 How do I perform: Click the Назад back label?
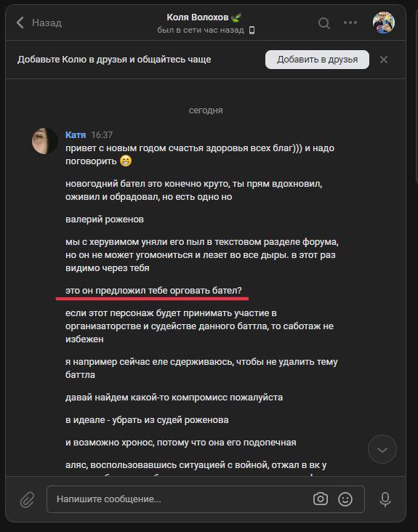click(x=47, y=23)
